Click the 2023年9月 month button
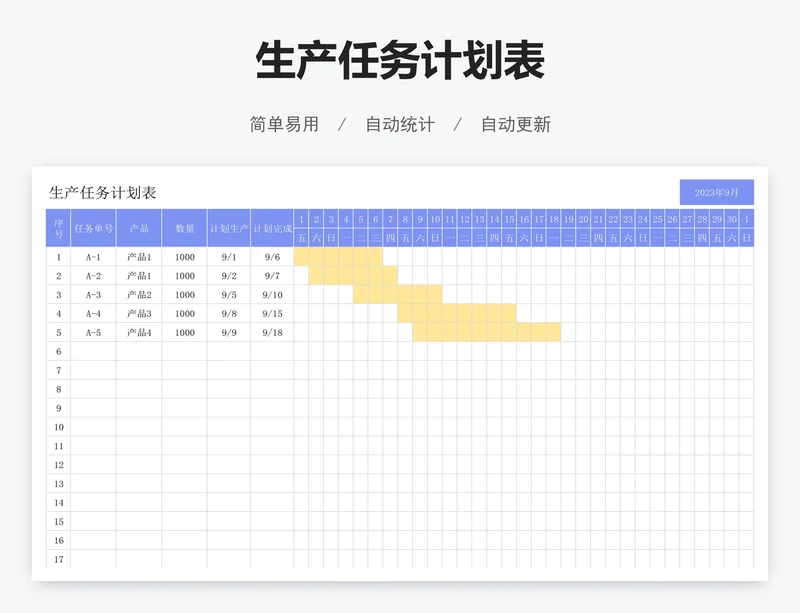 [x=716, y=192]
